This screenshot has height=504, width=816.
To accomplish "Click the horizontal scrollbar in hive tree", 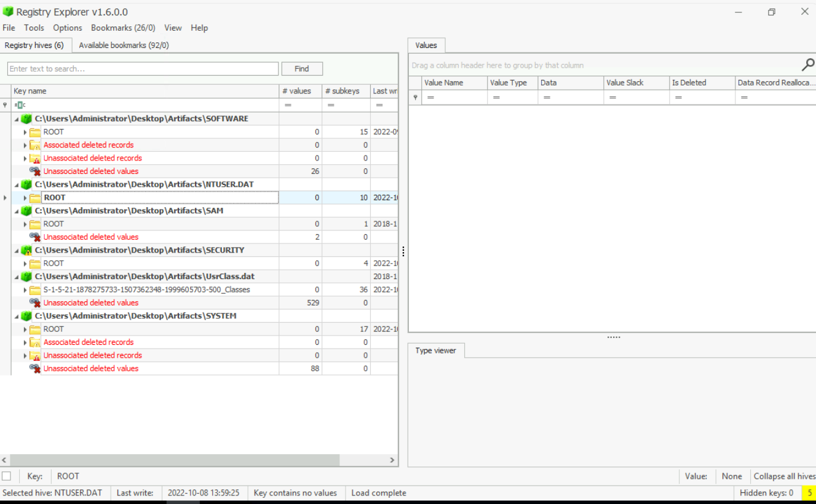I will point(175,460).
